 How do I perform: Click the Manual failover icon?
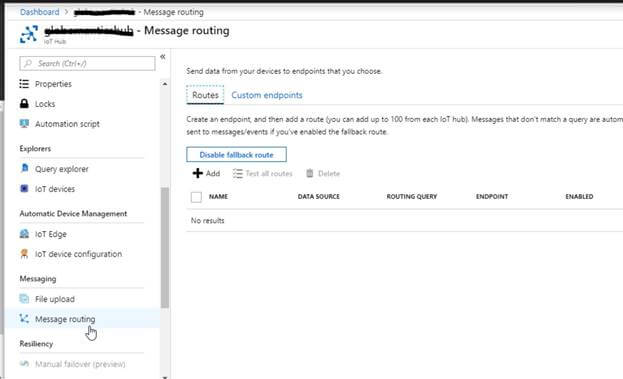24,364
